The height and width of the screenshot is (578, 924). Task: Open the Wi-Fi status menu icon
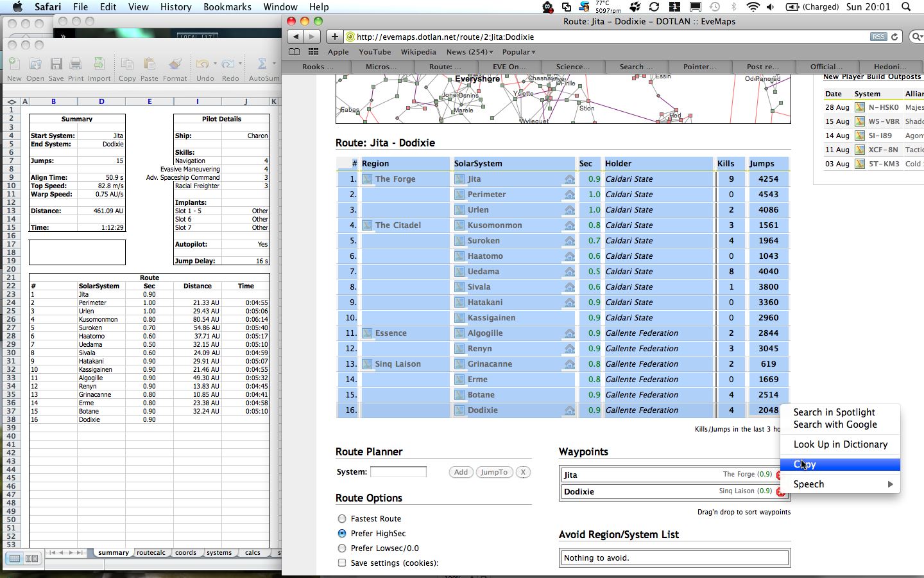pos(753,7)
